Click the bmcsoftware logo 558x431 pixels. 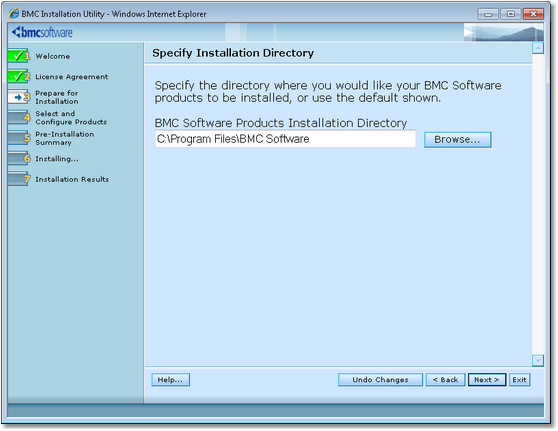click(42, 32)
